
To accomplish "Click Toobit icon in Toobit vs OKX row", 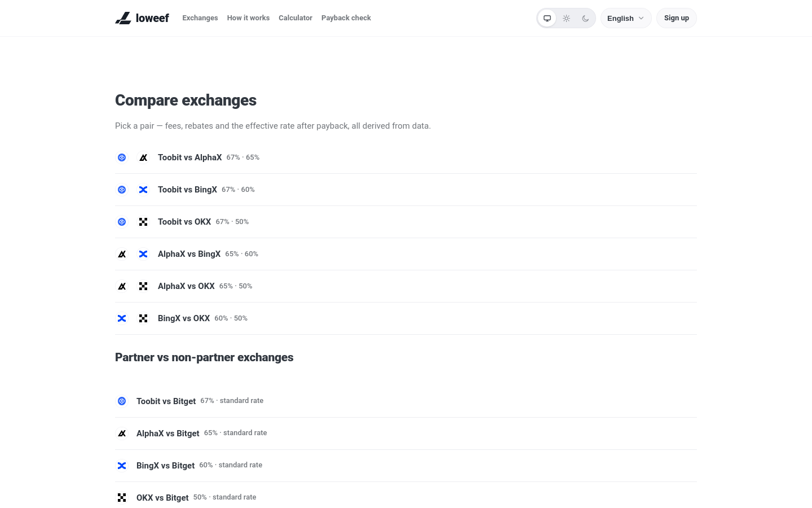I will (122, 222).
